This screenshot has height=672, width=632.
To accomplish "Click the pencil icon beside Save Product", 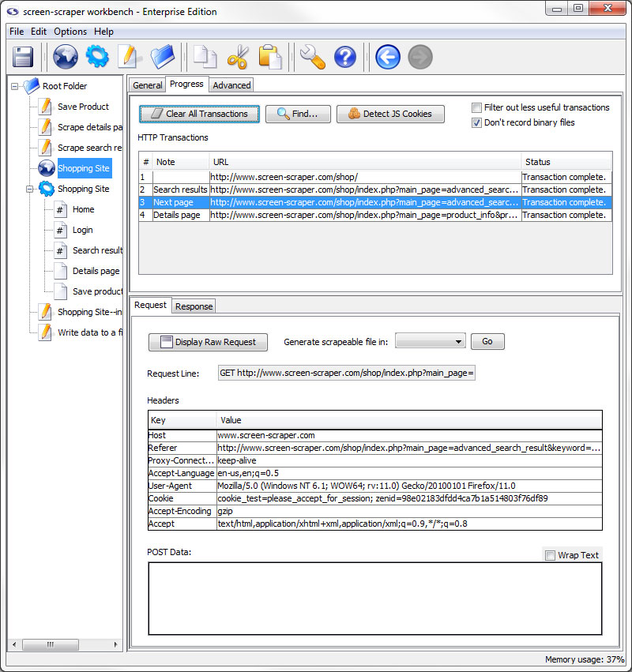I will point(45,107).
